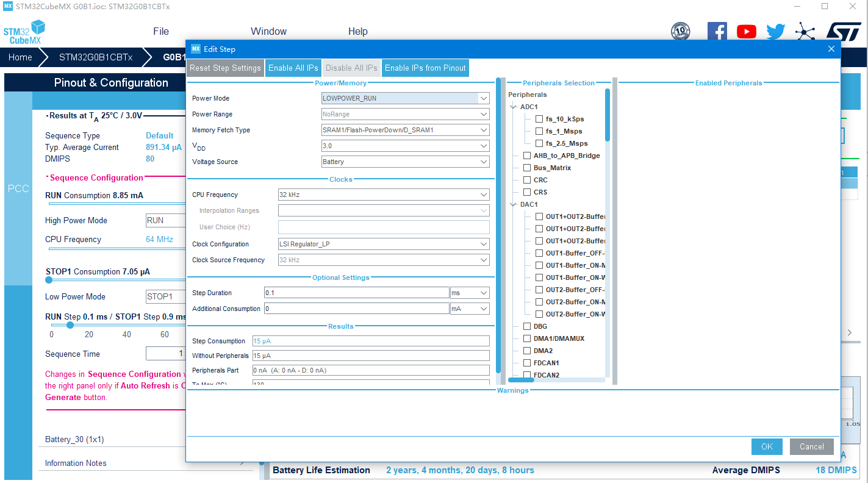
Task: Enable the FDCAN1 peripheral checkbox
Action: [x=527, y=363]
